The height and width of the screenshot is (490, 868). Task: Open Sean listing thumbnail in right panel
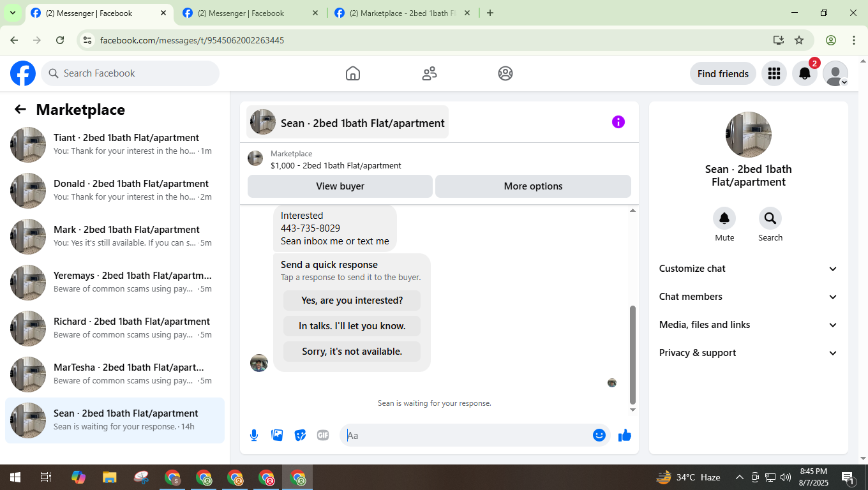(749, 135)
